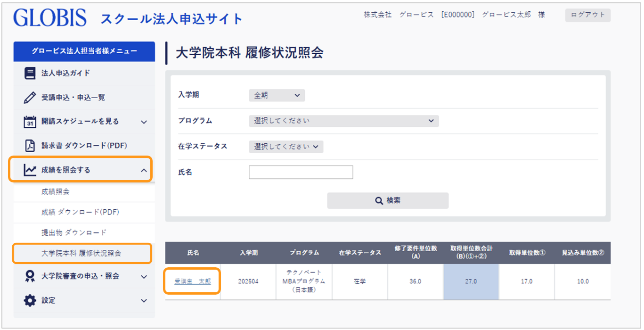This screenshot has width=644, height=330.
Task: Click the 入学期 column header
Action: point(248,253)
